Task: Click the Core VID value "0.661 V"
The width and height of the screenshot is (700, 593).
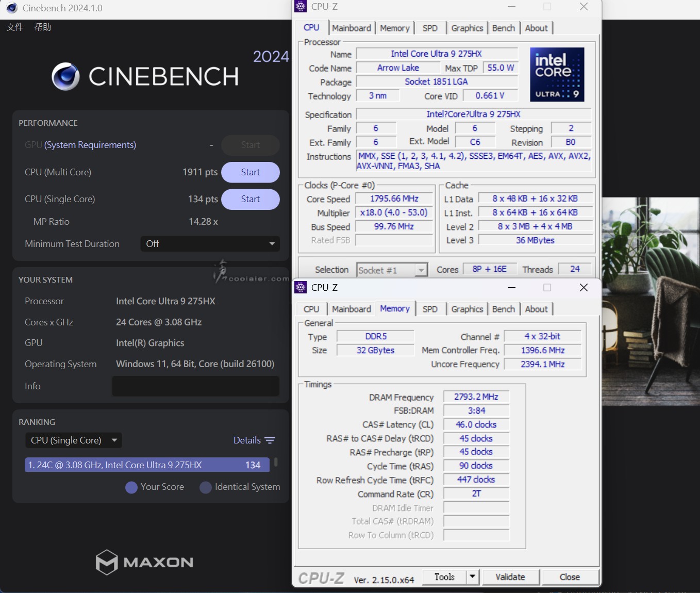Action: pos(490,95)
